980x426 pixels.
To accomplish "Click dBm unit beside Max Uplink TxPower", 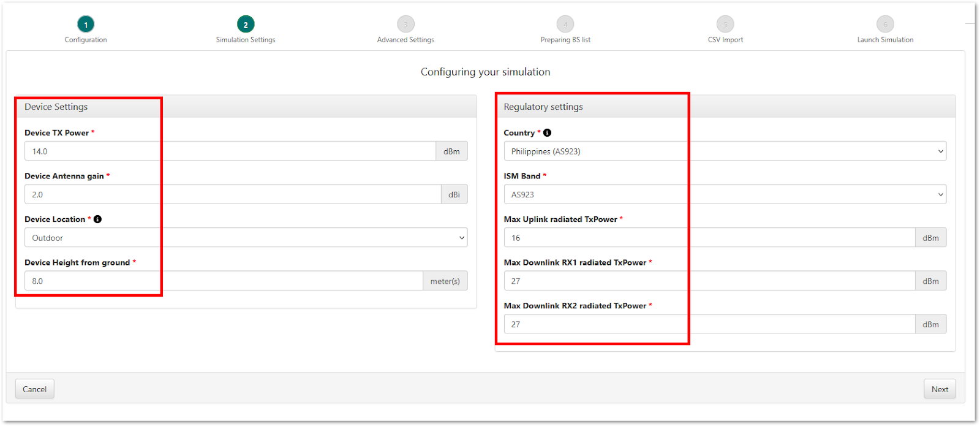I will click(930, 238).
